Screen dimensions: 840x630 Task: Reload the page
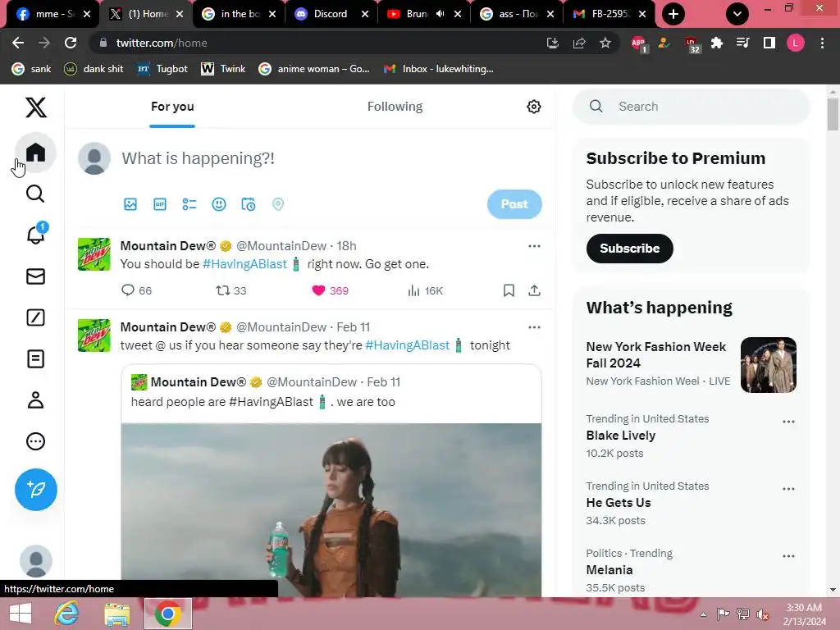point(71,43)
